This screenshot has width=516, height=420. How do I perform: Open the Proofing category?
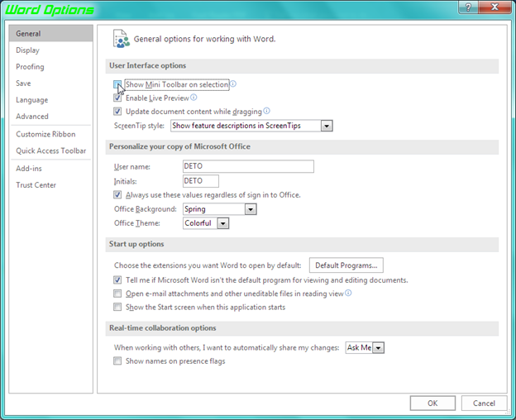(x=51, y=67)
